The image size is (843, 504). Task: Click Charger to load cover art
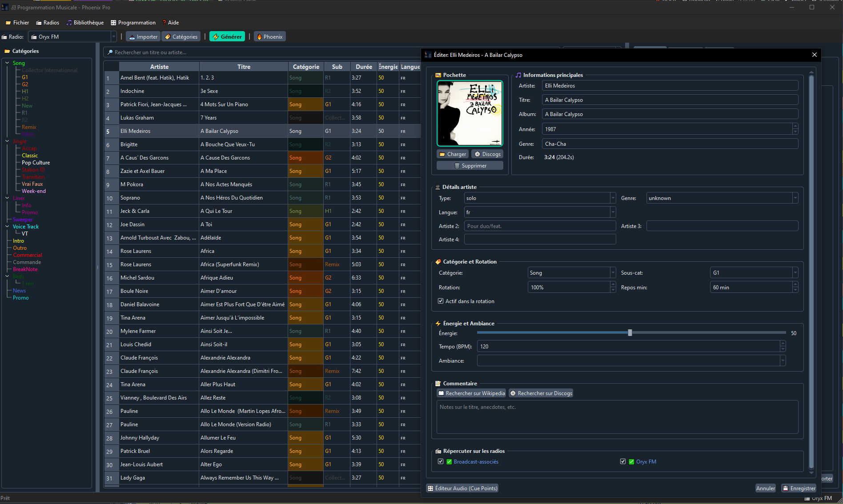pos(452,154)
